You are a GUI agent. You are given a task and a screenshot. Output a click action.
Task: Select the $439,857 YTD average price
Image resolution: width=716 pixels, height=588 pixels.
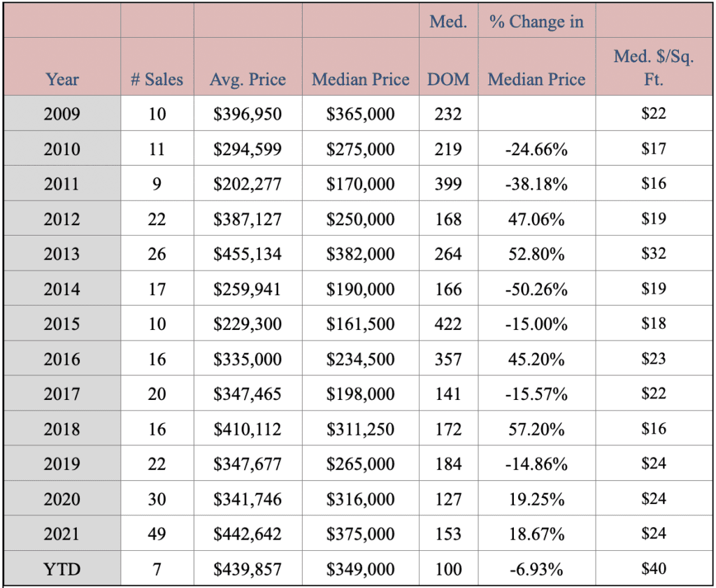pos(248,569)
